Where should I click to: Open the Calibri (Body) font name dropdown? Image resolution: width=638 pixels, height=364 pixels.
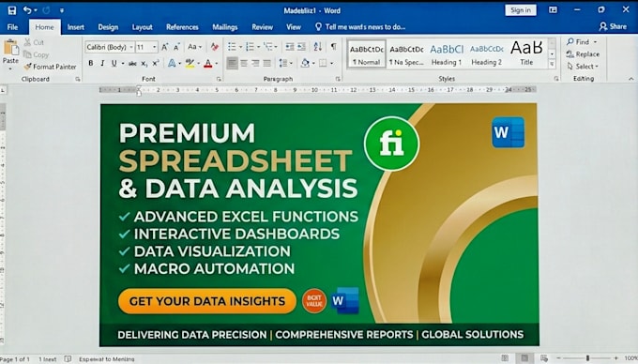click(131, 47)
